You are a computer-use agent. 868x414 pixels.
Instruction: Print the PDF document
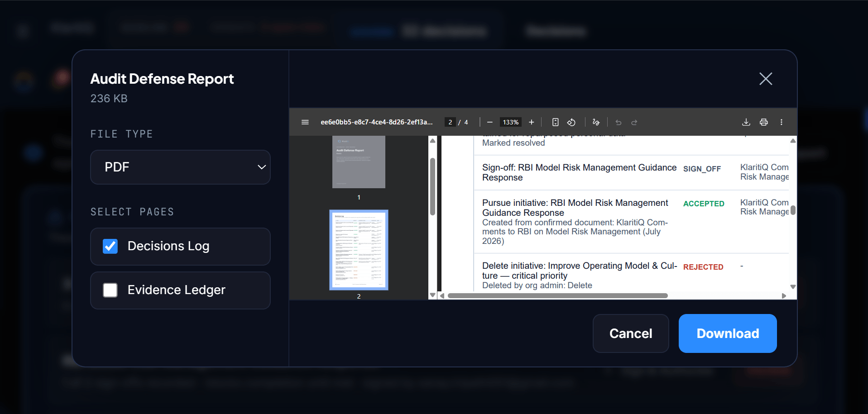point(764,122)
